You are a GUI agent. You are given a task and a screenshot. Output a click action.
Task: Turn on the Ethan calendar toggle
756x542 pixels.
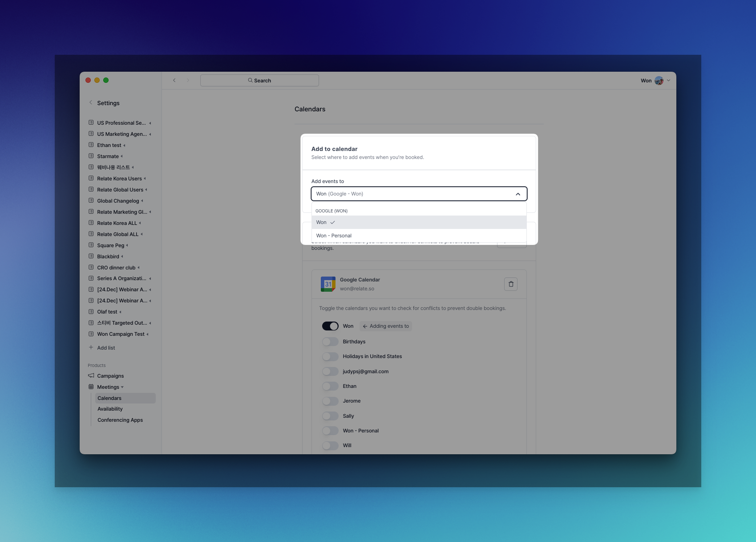pos(330,386)
